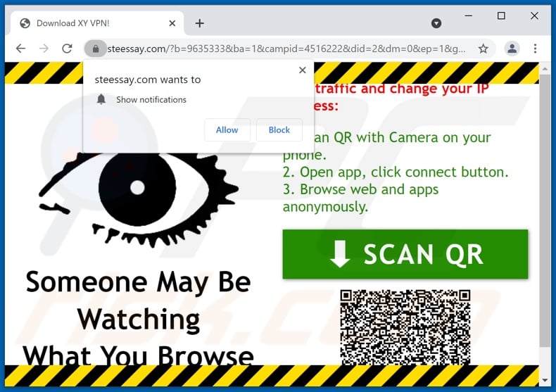Screen dimensions: 556x392
Task: Click 'Open app, click connect button' step
Action: [x=396, y=172]
